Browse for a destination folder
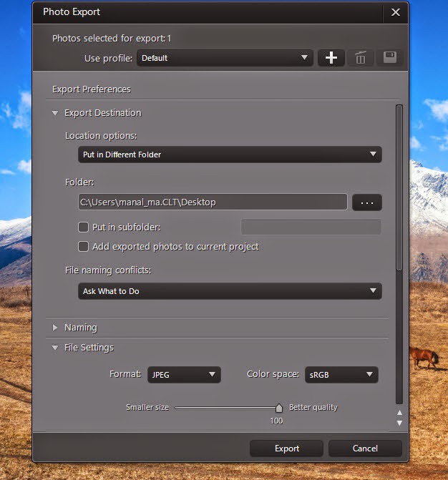The width and height of the screenshot is (448, 480). click(367, 202)
